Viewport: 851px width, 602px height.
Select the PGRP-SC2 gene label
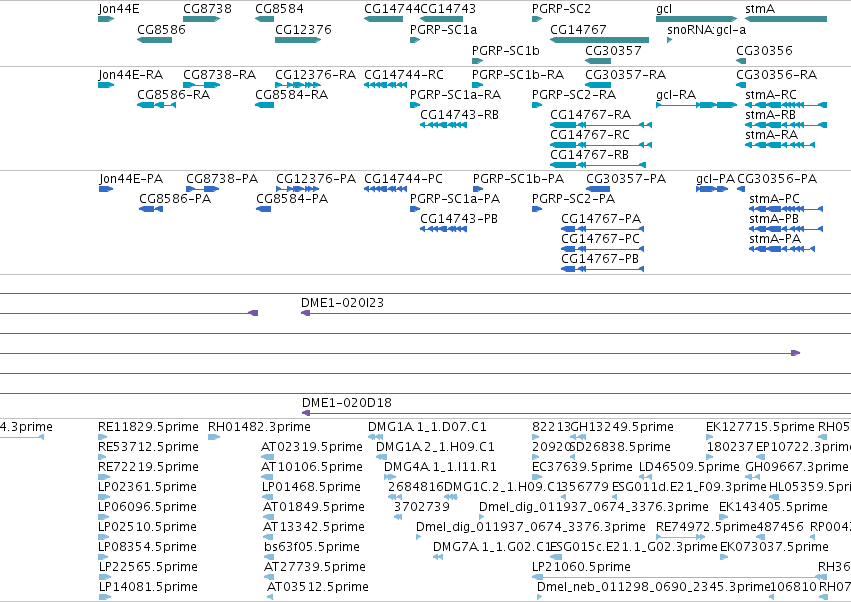pos(561,9)
